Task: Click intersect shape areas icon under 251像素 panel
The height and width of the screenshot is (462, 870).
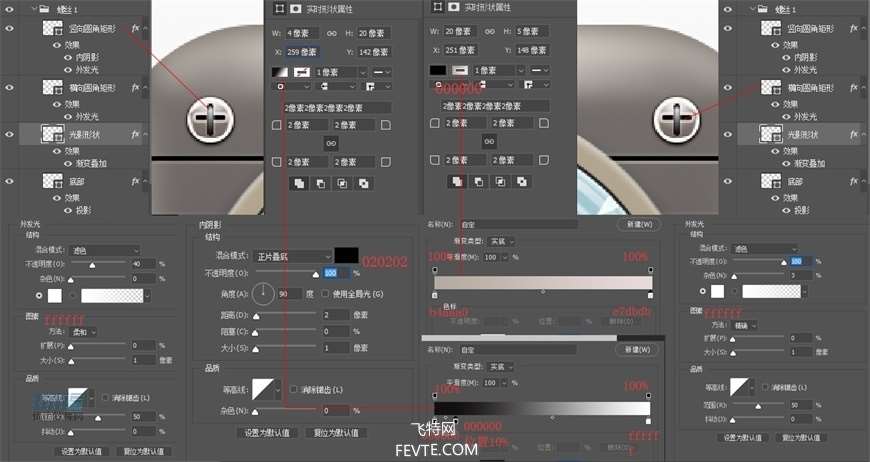Action: point(500,182)
